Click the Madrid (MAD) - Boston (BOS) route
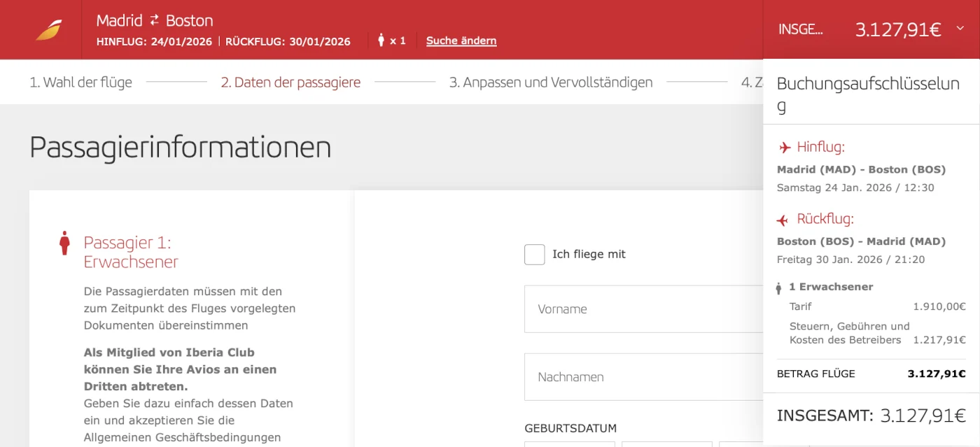980x447 pixels. tap(861, 169)
